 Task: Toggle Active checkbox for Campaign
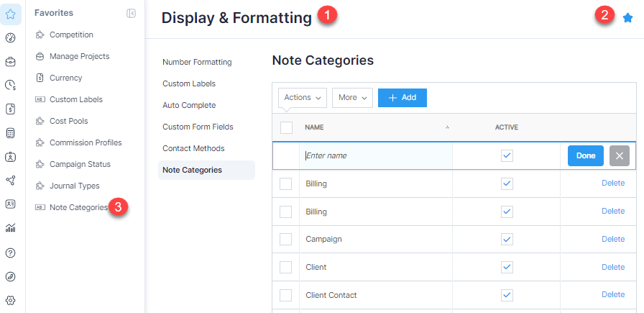(507, 239)
